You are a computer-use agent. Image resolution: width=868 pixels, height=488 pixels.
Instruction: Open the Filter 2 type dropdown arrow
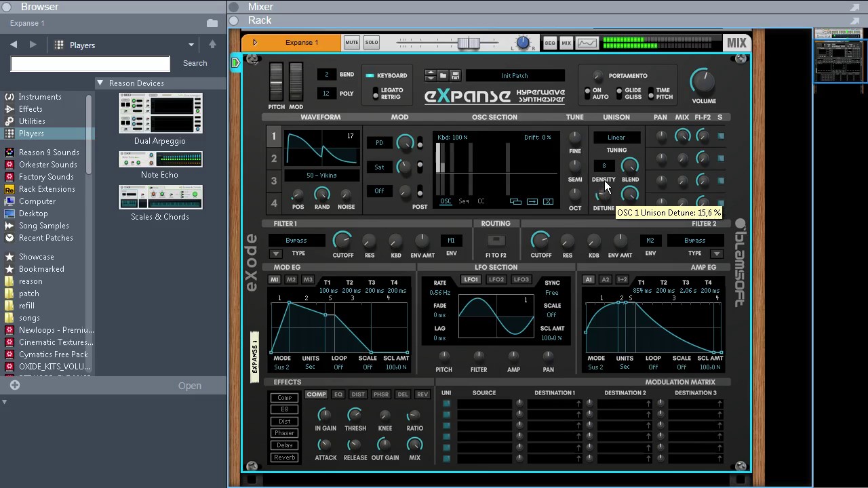click(717, 254)
